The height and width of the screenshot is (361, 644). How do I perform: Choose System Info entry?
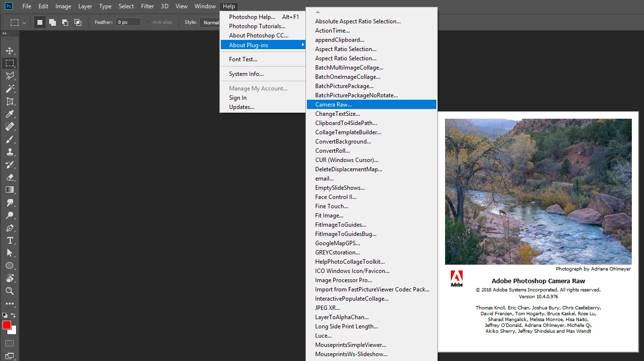(263, 74)
